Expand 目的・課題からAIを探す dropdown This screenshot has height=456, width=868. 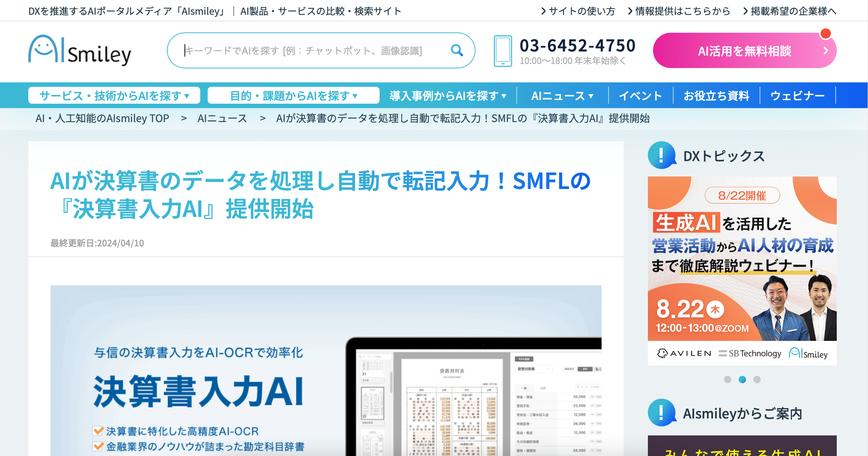[293, 96]
